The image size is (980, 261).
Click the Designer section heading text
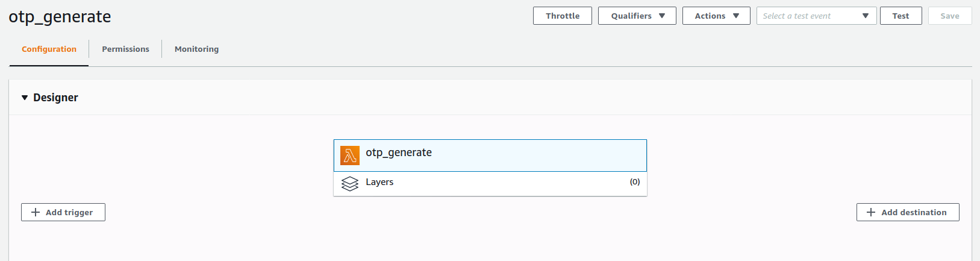point(55,98)
